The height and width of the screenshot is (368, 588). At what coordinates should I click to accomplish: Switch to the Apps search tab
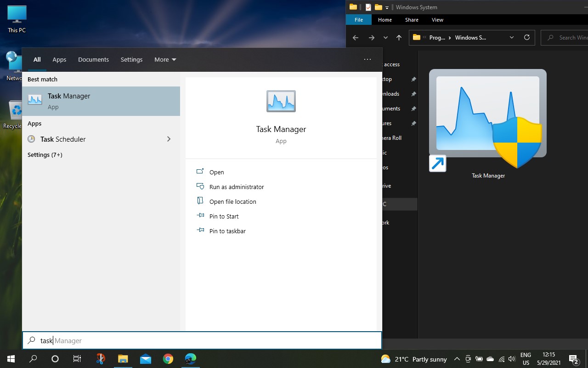tap(59, 59)
